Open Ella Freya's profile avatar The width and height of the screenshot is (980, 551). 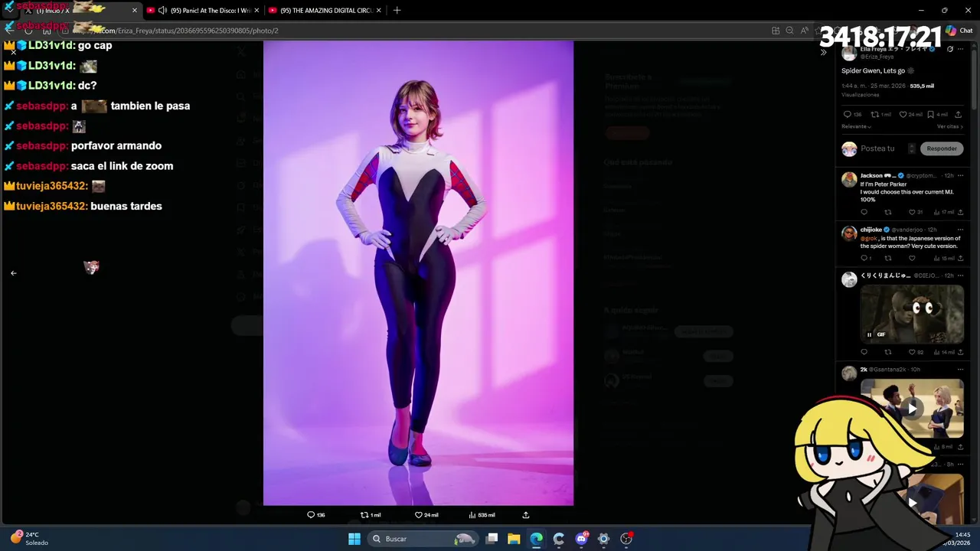pos(849,54)
